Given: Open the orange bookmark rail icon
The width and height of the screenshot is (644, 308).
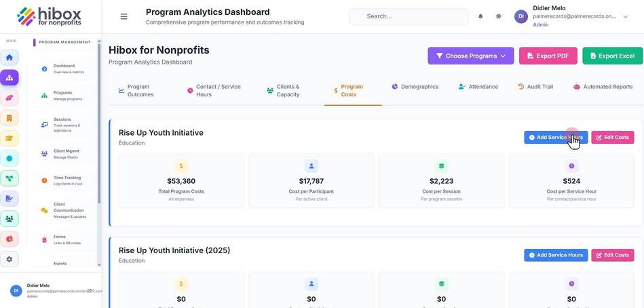Looking at the screenshot, I should click(x=9, y=118).
